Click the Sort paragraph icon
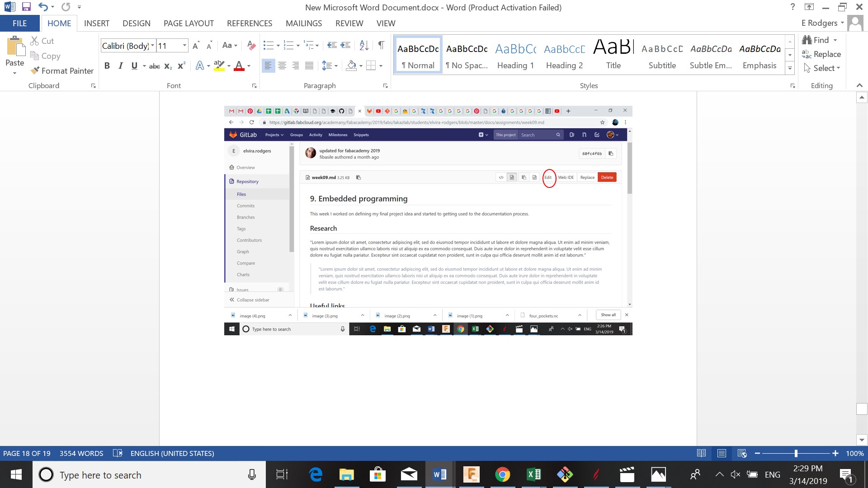Viewport: 868px width, 488px height. point(364,45)
